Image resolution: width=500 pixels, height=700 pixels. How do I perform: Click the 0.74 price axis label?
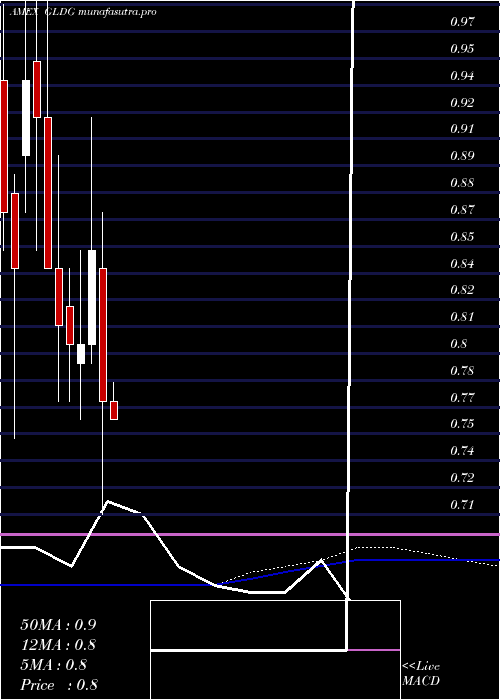click(x=462, y=451)
